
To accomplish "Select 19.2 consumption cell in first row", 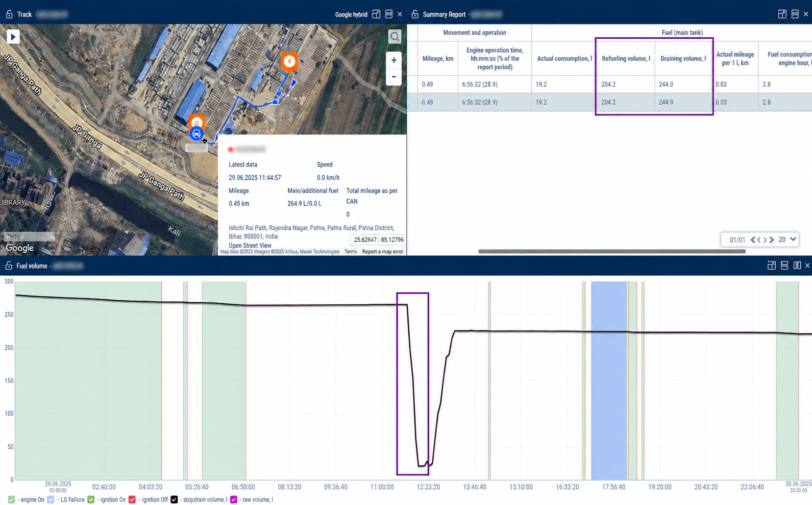I will [564, 84].
